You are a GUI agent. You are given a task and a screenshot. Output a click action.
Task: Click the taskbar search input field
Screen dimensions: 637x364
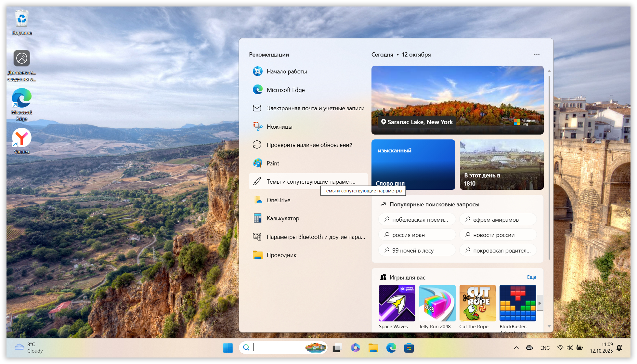(x=279, y=348)
